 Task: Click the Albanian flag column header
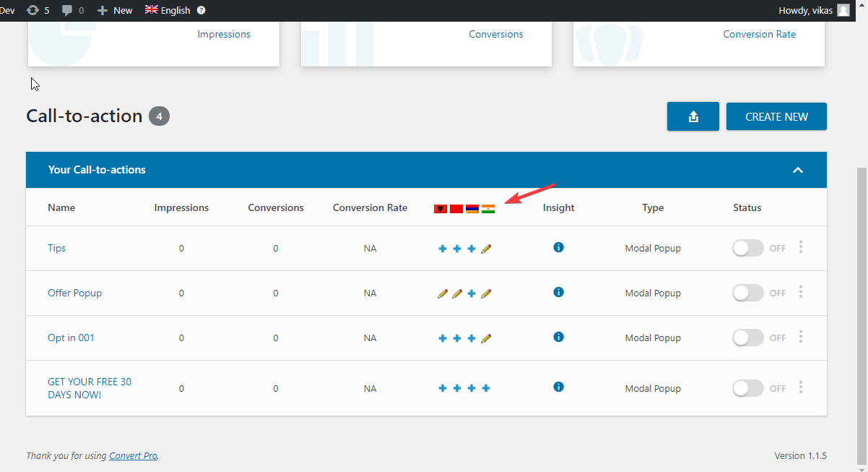pyautogui.click(x=440, y=209)
